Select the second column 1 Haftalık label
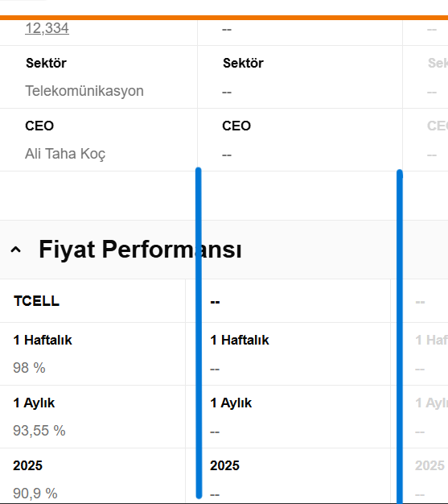The width and height of the screenshot is (448, 504). (240, 340)
